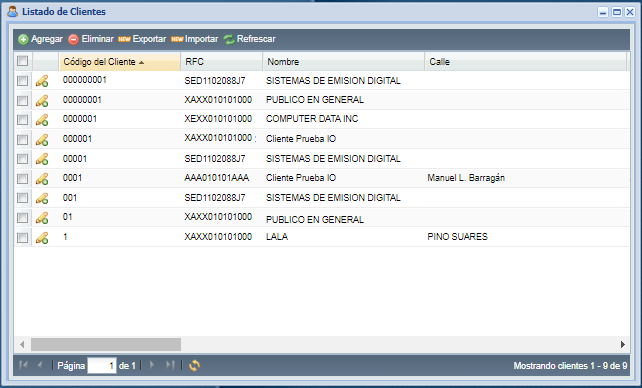Check the box for client 1 LALA
Viewport: 642px width, 388px height.
(x=23, y=237)
